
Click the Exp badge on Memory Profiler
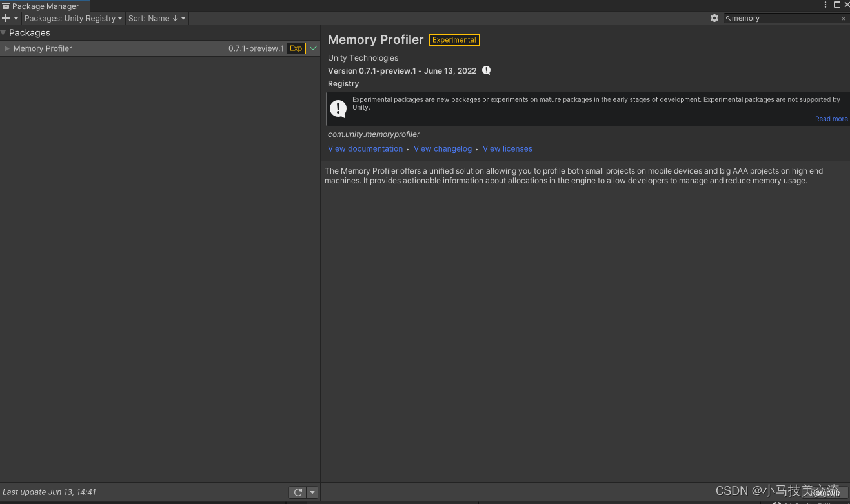296,48
